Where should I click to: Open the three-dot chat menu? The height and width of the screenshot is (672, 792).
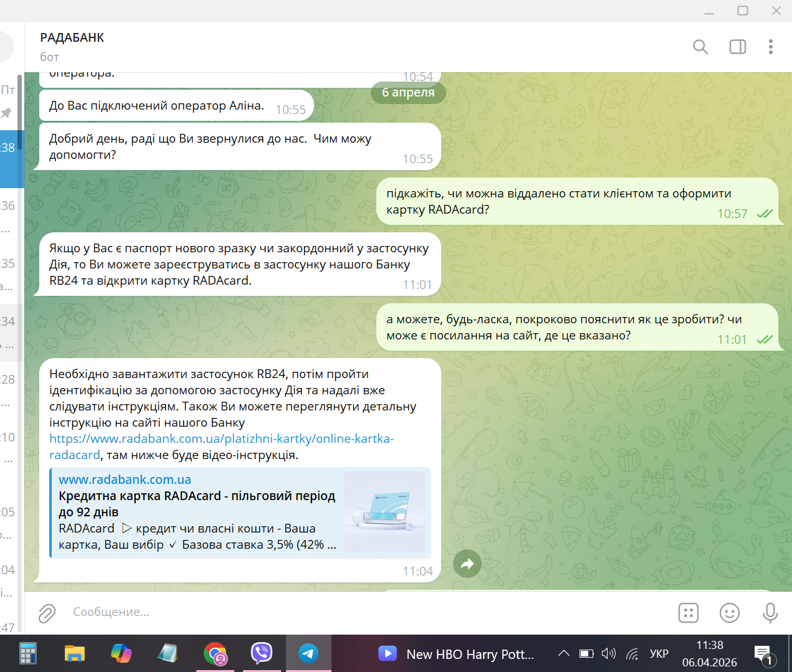point(771,47)
